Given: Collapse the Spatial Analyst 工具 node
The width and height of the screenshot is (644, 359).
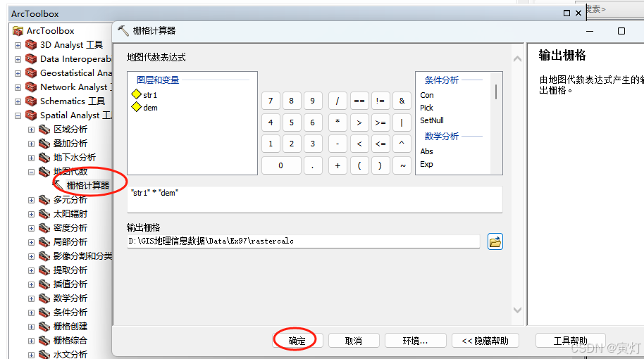Looking at the screenshot, I should [x=18, y=115].
